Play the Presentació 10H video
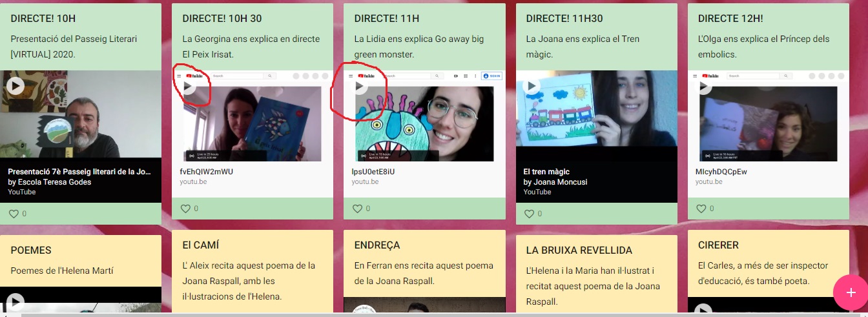868x317 pixels. coord(15,85)
